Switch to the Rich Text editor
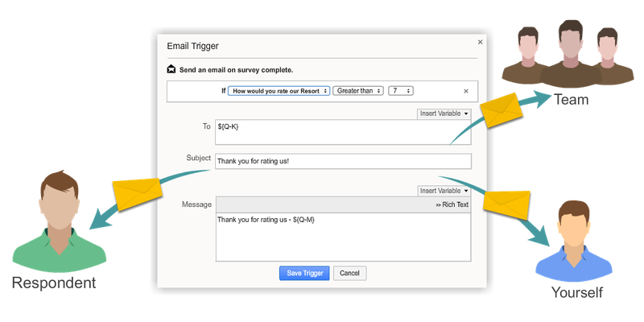This screenshot has width=644, height=322. (x=452, y=204)
